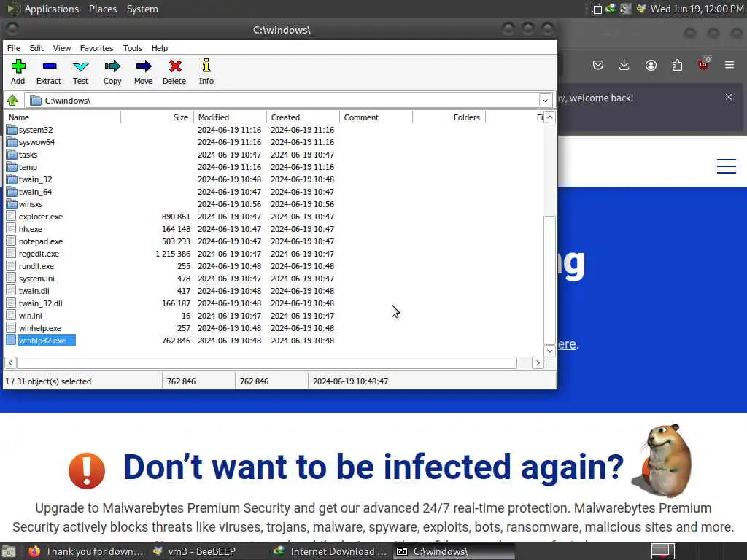Open the Help menu
This screenshot has width=747, height=560.
point(160,48)
